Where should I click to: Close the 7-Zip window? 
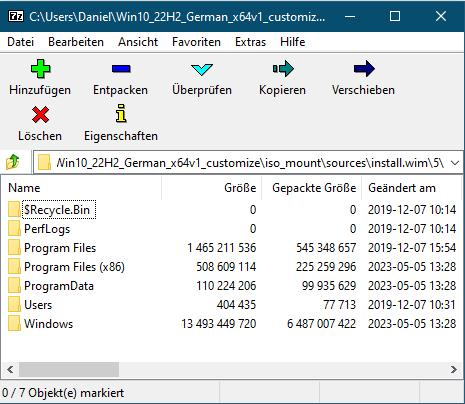[x=441, y=16]
